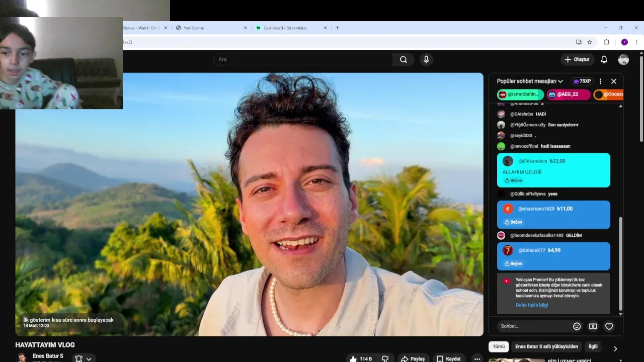
Task: Open a new browser tab with plus
Action: pos(337,28)
